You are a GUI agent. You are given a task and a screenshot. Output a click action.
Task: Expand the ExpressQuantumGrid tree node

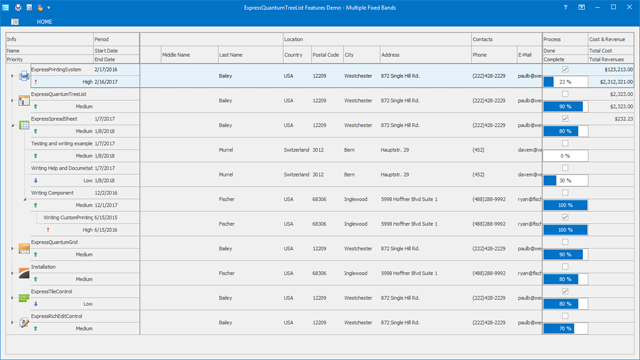click(12, 248)
